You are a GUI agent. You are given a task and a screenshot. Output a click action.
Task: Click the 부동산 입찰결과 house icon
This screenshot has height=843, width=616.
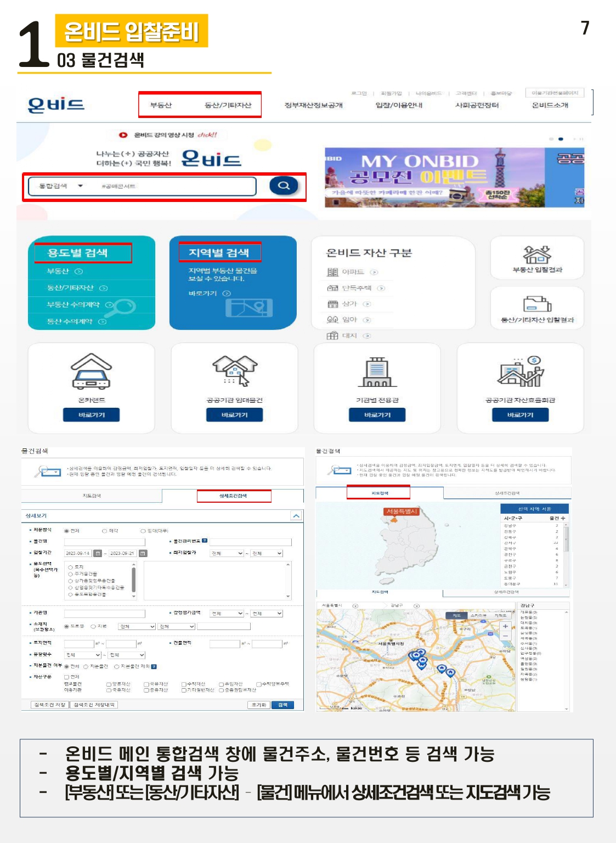click(537, 255)
